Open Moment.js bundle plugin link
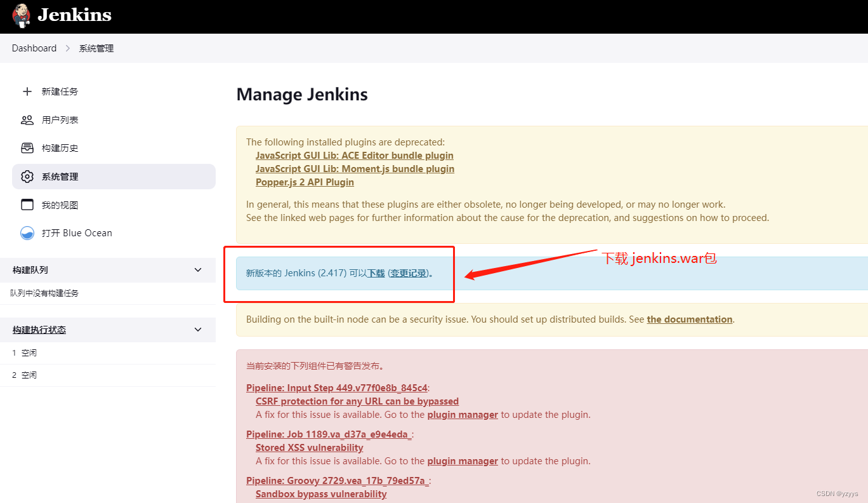Image resolution: width=868 pixels, height=503 pixels. 355,169
